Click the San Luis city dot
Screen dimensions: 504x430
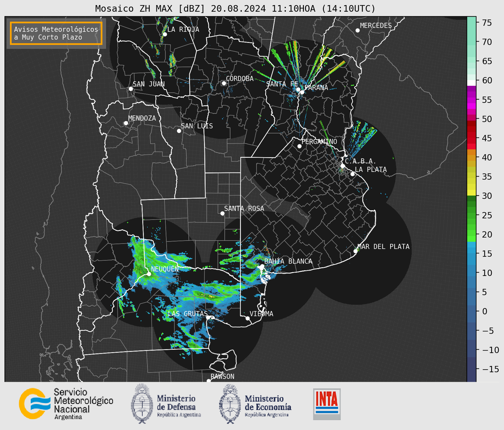click(x=179, y=131)
